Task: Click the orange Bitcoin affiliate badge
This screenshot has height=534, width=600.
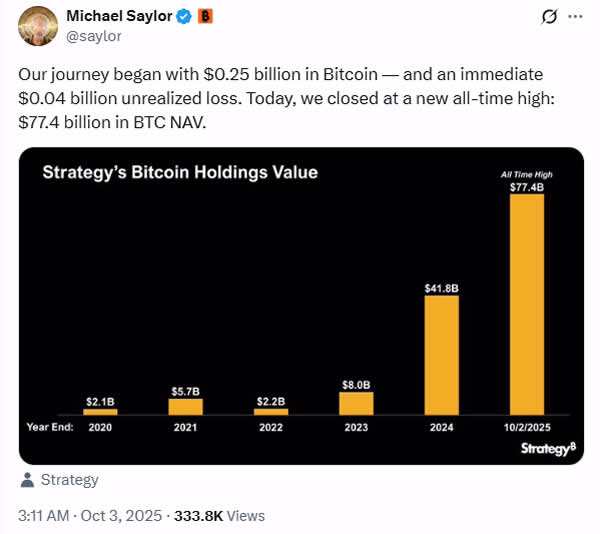Action: [205, 17]
